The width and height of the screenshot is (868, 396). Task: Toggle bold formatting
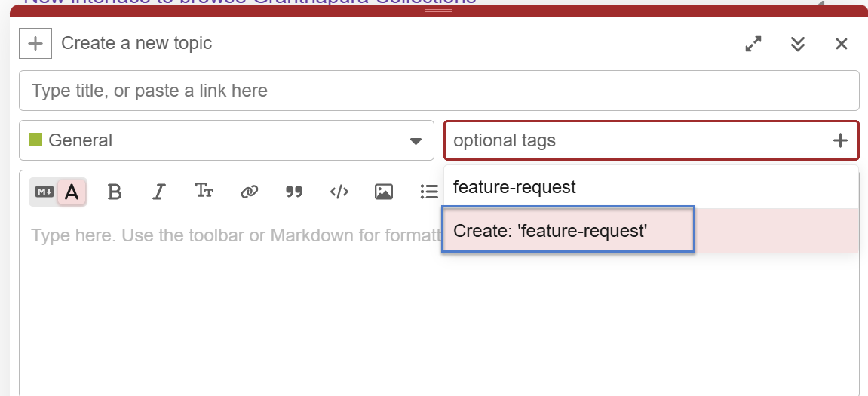[115, 192]
